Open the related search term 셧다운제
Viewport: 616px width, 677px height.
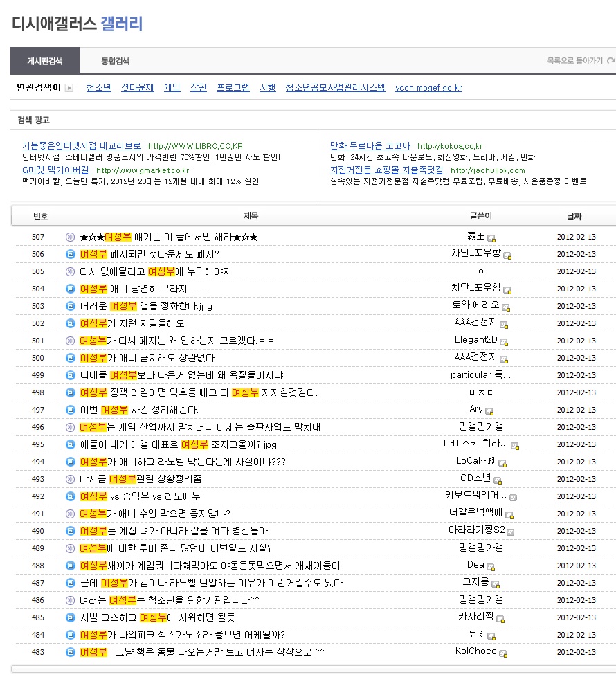pos(138,88)
